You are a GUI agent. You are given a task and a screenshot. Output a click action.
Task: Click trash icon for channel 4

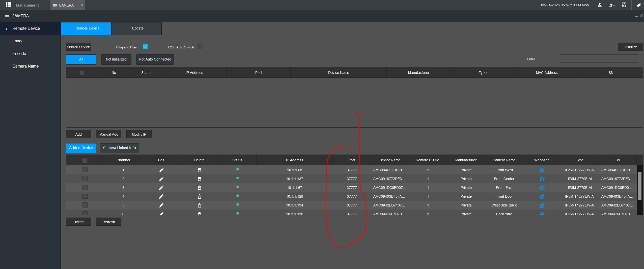[199, 197]
